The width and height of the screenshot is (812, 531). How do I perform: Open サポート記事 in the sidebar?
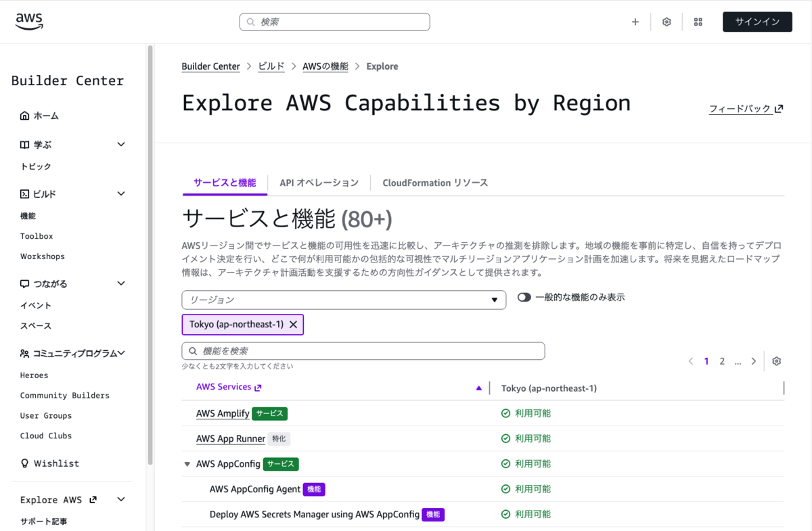click(x=44, y=522)
